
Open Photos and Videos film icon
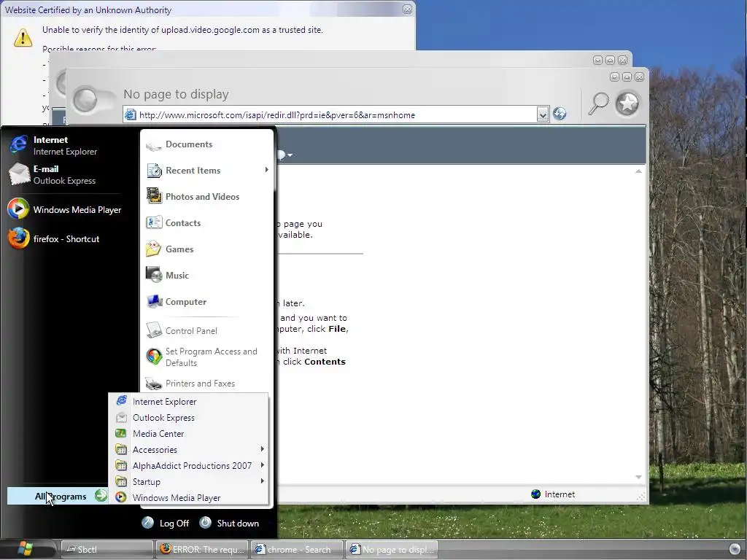click(154, 195)
